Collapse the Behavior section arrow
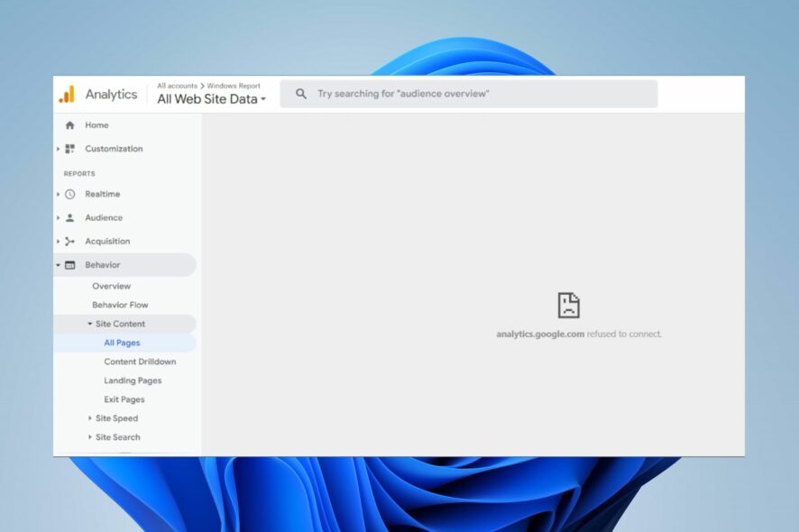The width and height of the screenshot is (799, 532). click(58, 265)
